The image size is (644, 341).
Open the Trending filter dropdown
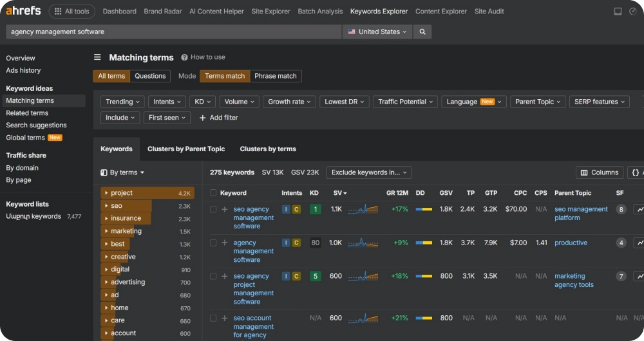pos(122,102)
